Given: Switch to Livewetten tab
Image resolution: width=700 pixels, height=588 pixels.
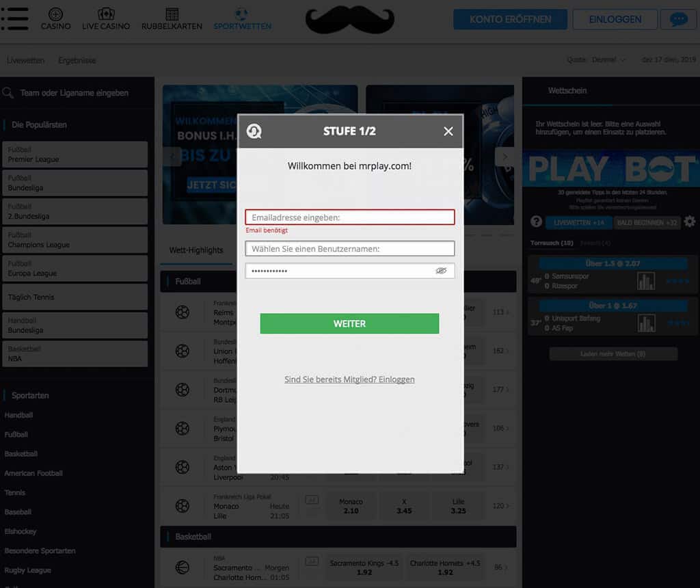Looking at the screenshot, I should [25, 60].
